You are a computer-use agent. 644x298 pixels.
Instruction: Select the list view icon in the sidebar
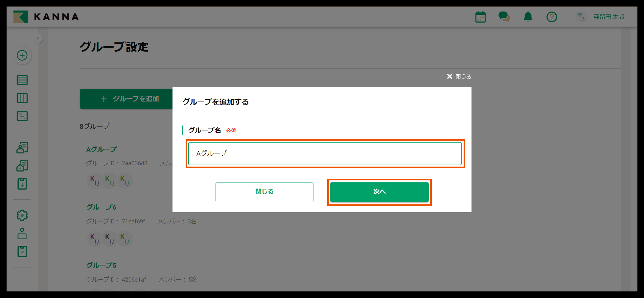click(x=22, y=80)
